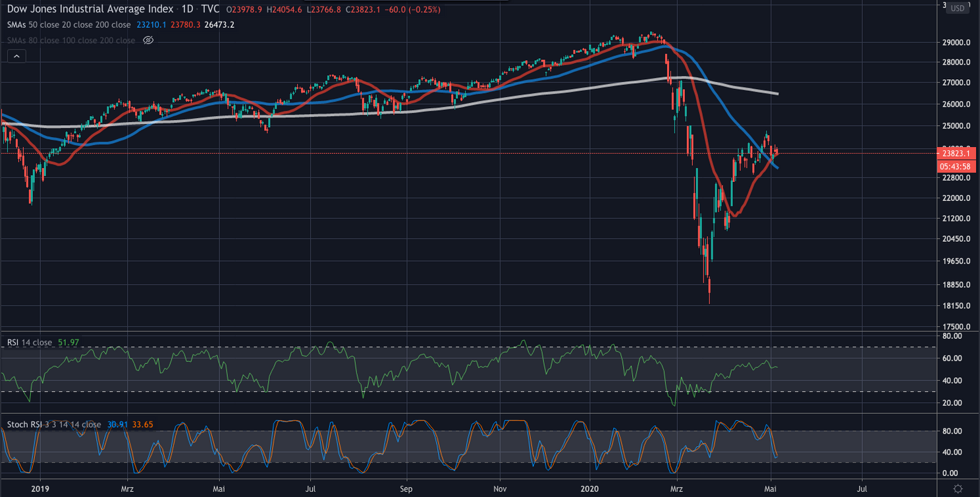Click the Sep label on the time axis
This screenshot has height=497, width=980.
point(406,488)
